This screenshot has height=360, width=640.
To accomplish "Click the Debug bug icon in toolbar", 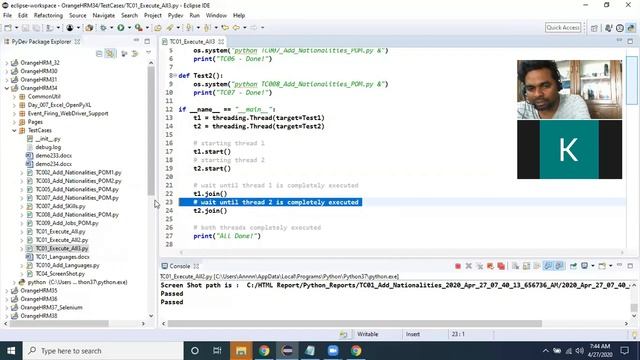I will pos(103,27).
